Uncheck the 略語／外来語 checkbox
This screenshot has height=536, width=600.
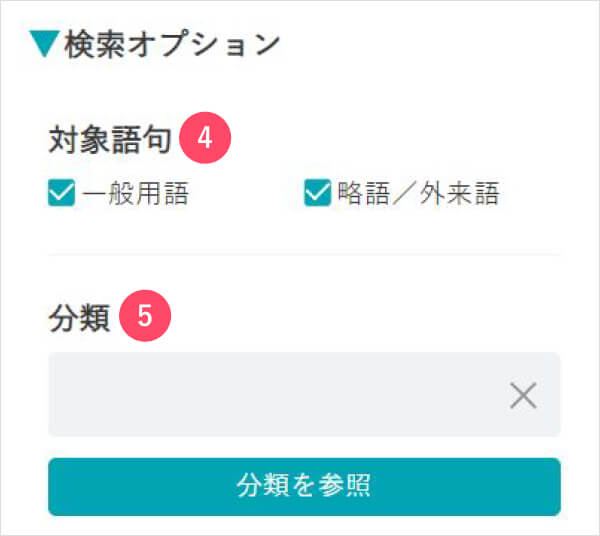pos(317,192)
